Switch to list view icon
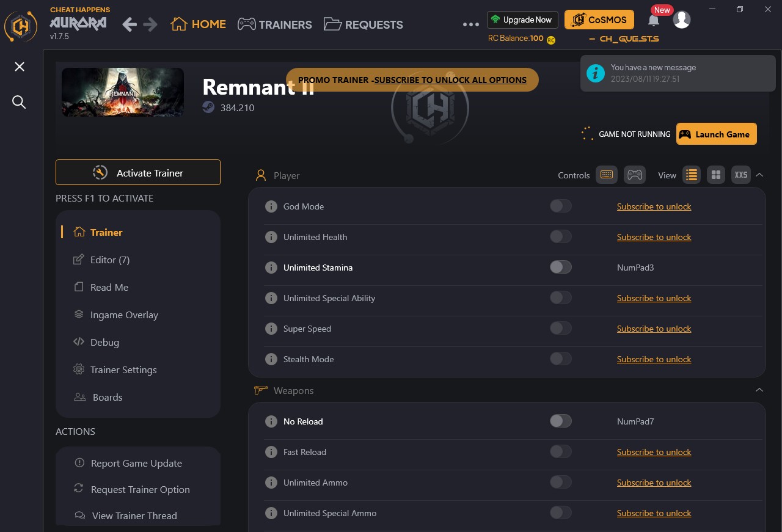 click(x=692, y=175)
